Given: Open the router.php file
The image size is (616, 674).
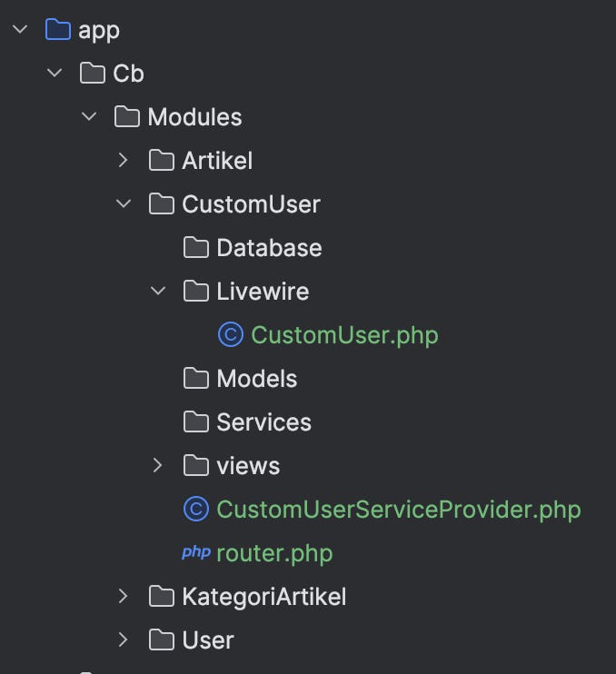Looking at the screenshot, I should coord(274,553).
